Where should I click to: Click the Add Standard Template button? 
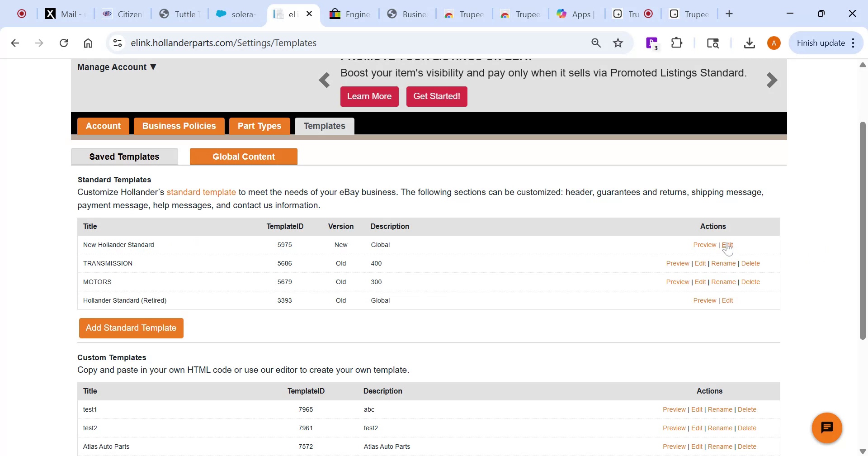click(131, 328)
